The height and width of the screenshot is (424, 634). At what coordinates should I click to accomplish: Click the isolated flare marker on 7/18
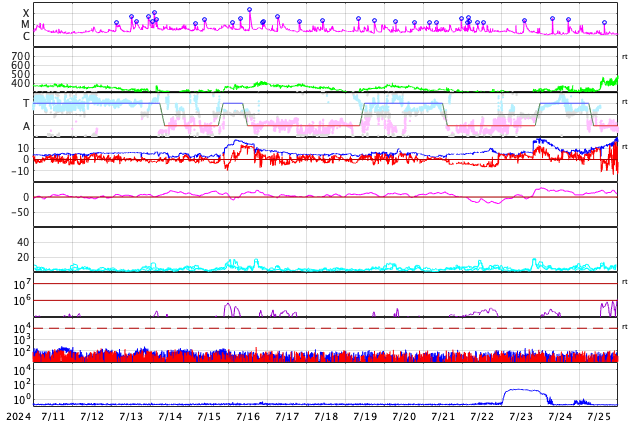pos(322,21)
